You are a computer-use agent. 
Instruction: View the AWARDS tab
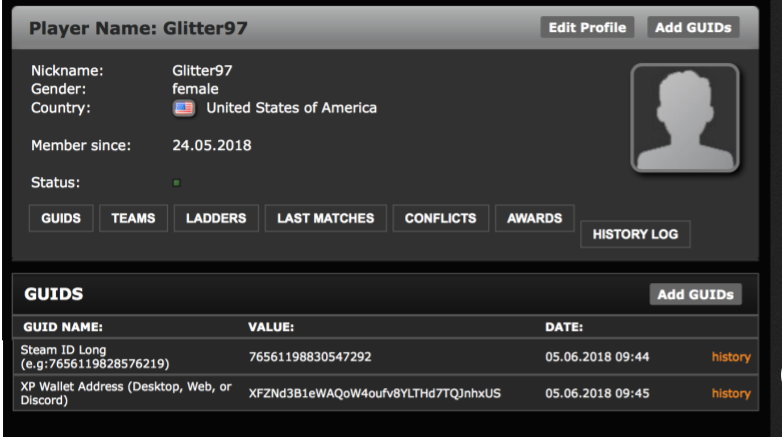[535, 218]
